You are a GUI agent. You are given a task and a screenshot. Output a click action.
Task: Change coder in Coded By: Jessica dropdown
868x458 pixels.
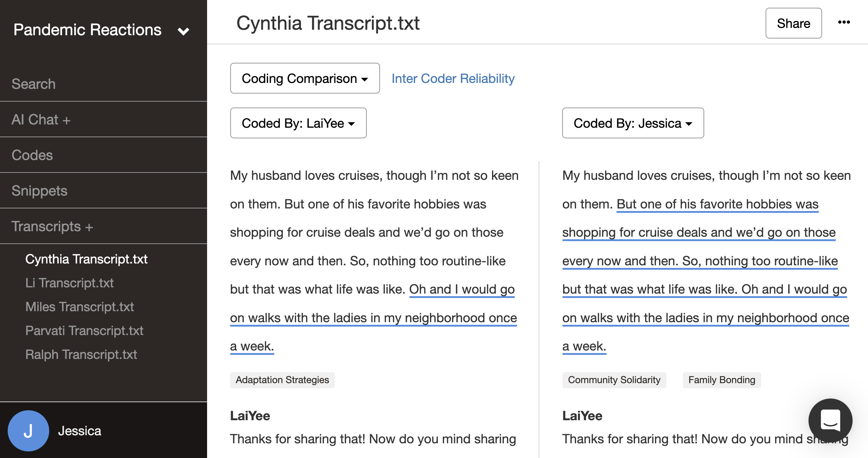[x=632, y=123]
